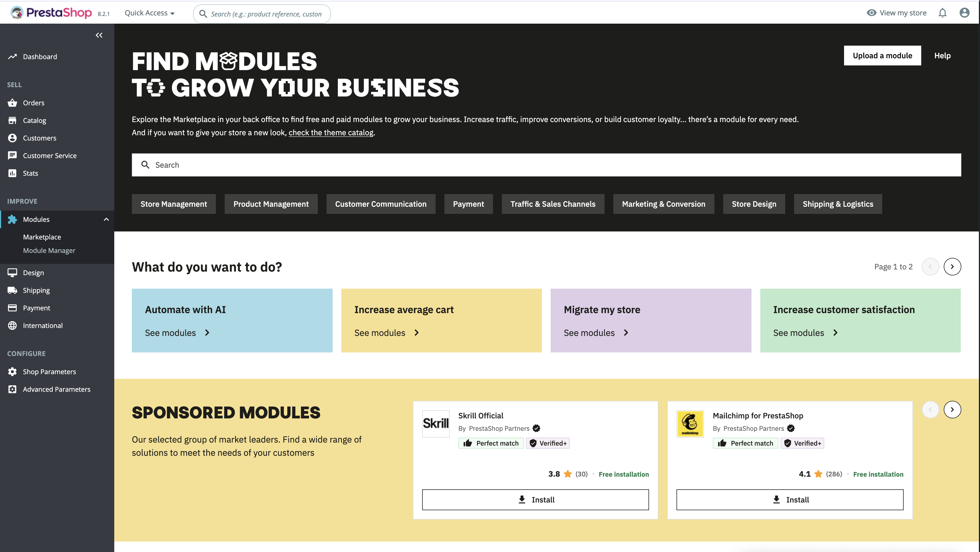Collapse the Modules menu chevron

click(x=106, y=219)
